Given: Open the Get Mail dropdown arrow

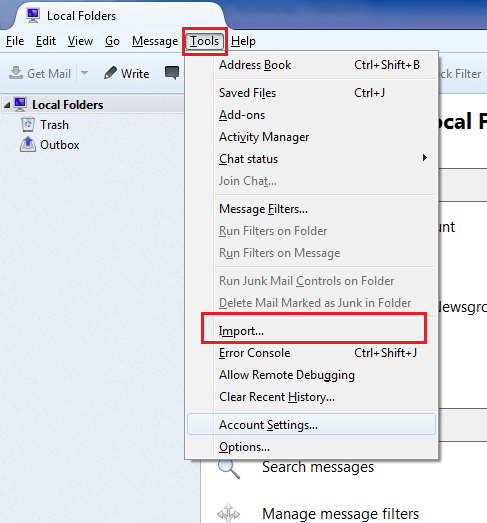Looking at the screenshot, I should pos(84,73).
